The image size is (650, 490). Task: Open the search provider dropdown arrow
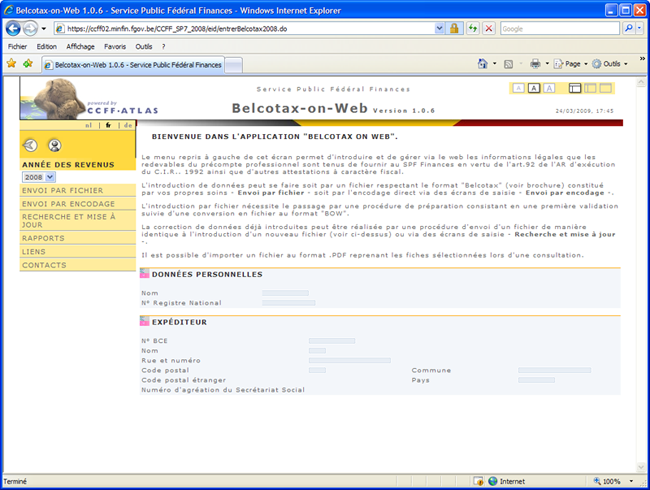click(639, 29)
